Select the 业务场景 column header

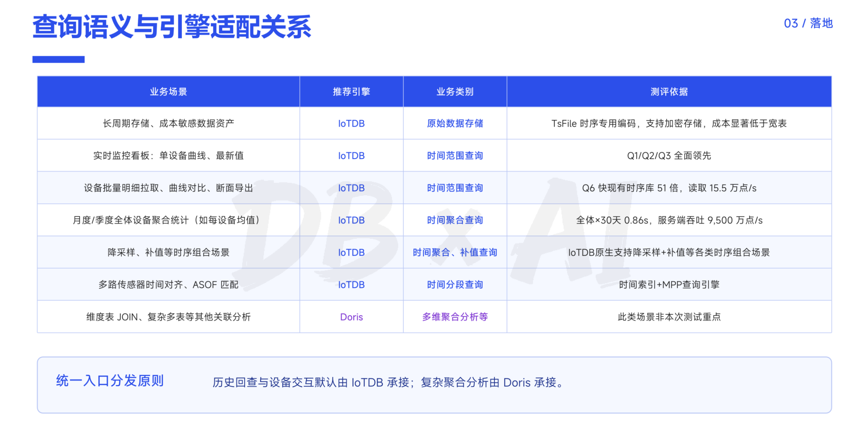(x=168, y=91)
